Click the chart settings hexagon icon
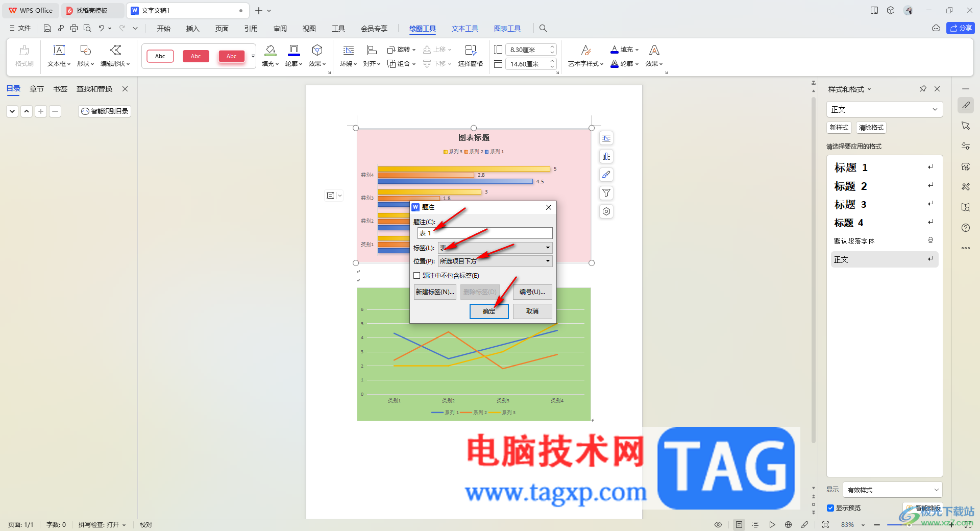980x531 pixels. 606,211
